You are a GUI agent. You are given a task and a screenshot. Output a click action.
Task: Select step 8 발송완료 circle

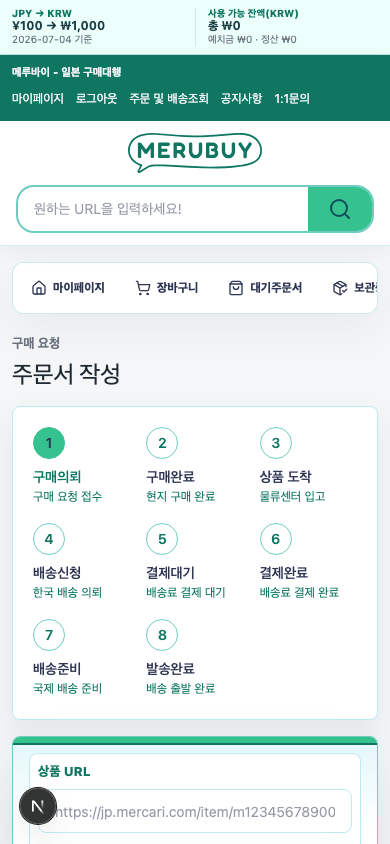click(162, 635)
